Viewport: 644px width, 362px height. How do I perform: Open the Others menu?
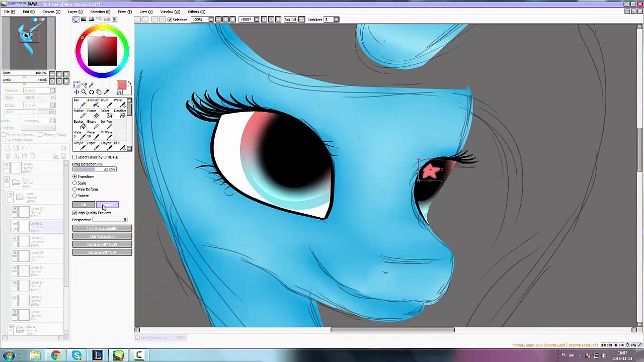coord(196,12)
